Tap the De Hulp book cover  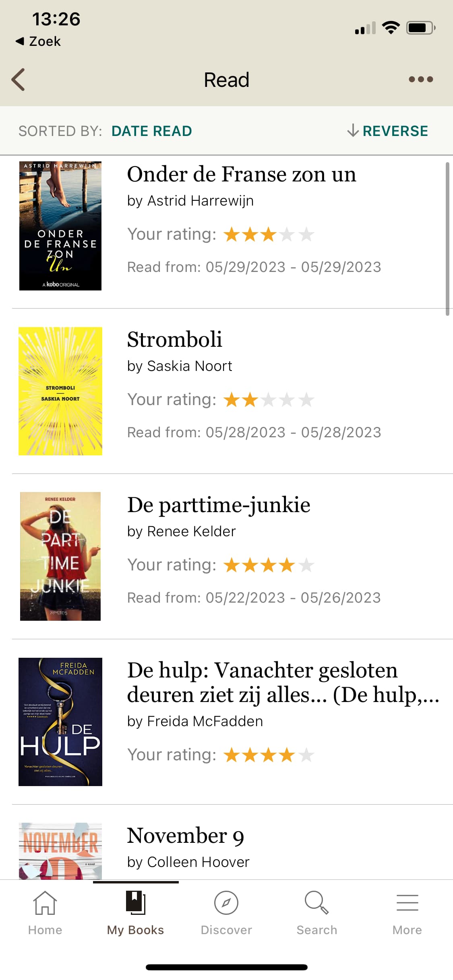60,722
